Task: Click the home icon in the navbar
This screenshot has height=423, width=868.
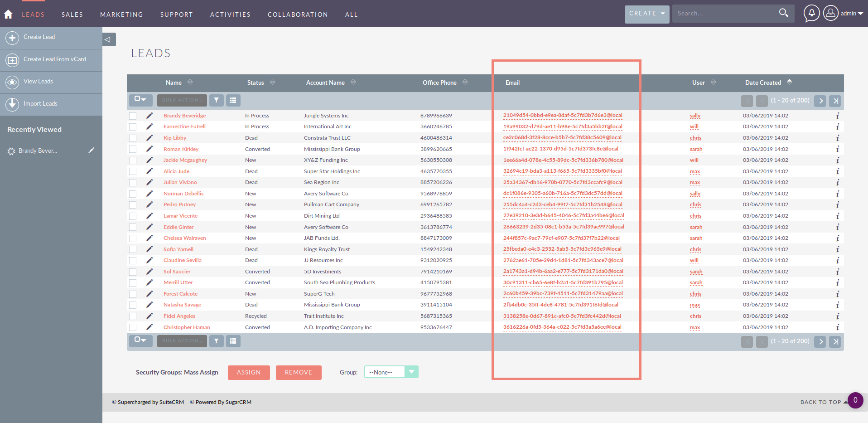Action: coord(8,14)
